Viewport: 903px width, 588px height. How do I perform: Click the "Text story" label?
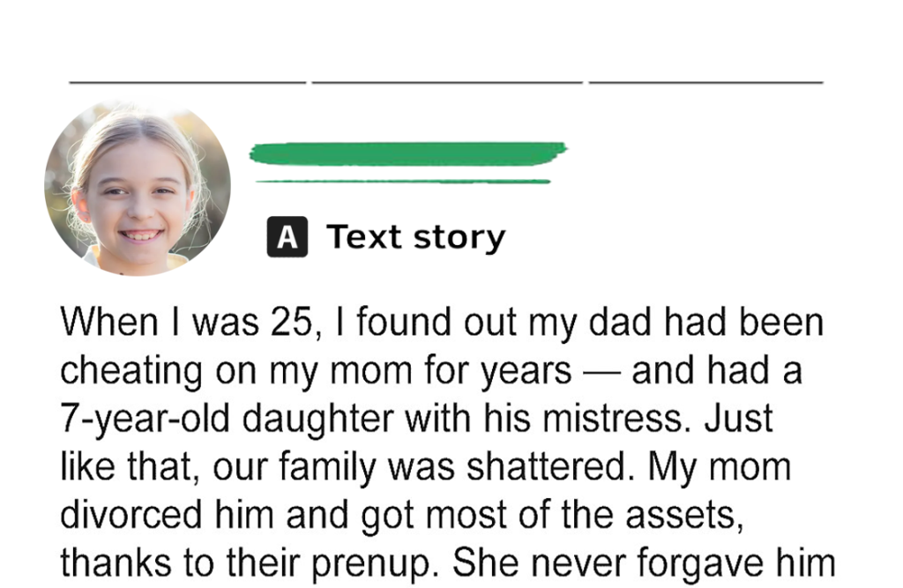click(416, 237)
